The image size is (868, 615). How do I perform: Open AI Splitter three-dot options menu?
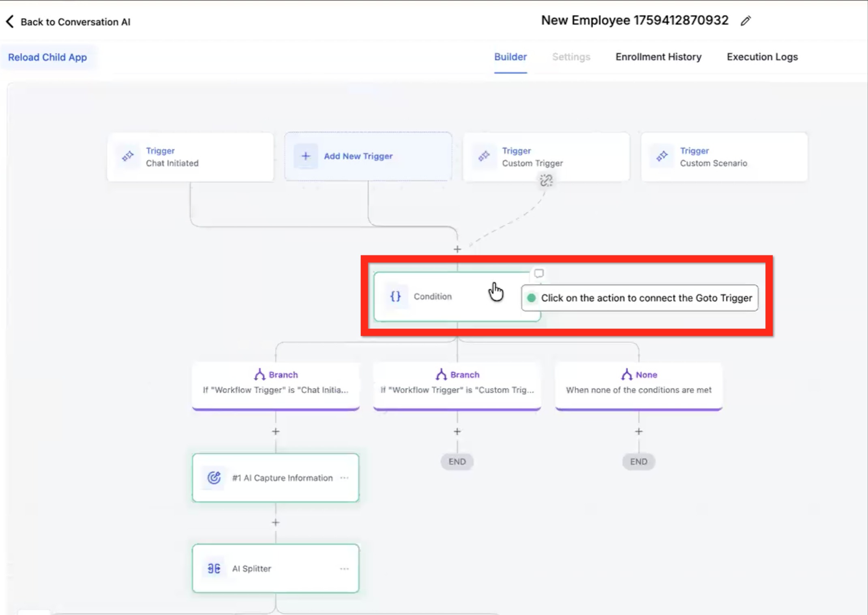tap(344, 568)
